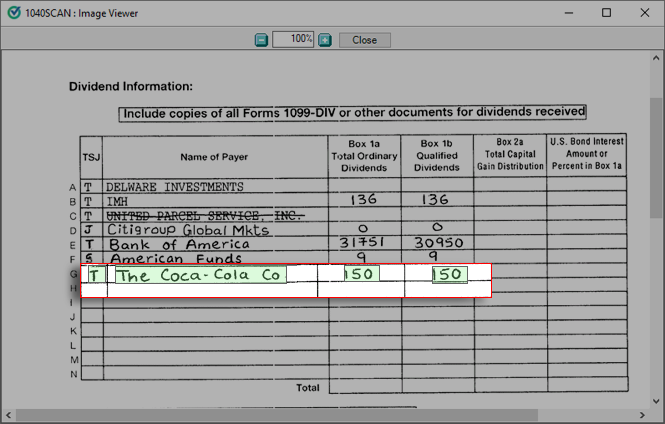Click Box 1a value 0 in Citigroup row
The height and width of the screenshot is (424, 665).
click(363, 229)
